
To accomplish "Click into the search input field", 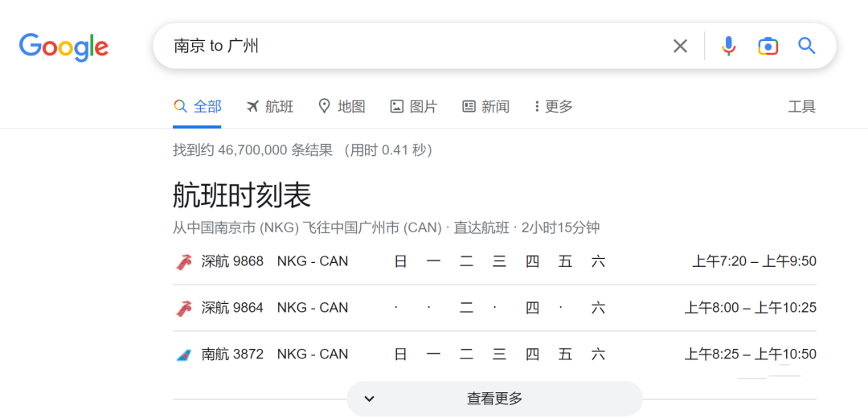I will [418, 47].
